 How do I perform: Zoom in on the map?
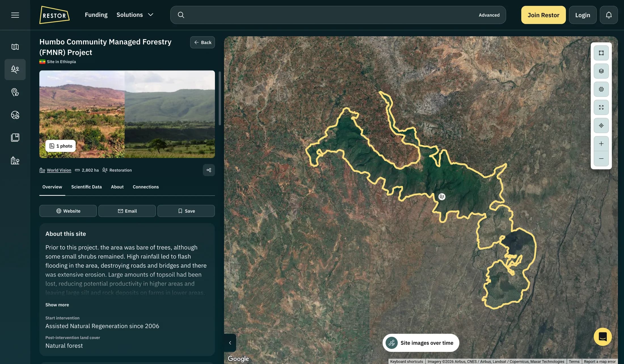tap(601, 144)
